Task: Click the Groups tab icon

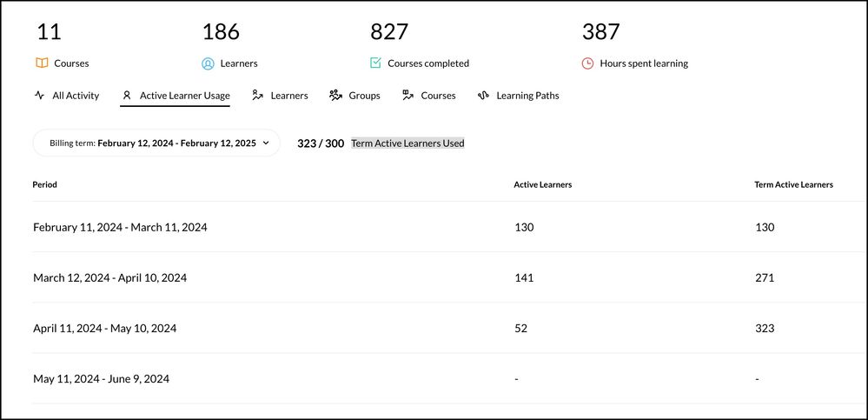Action: pos(335,96)
